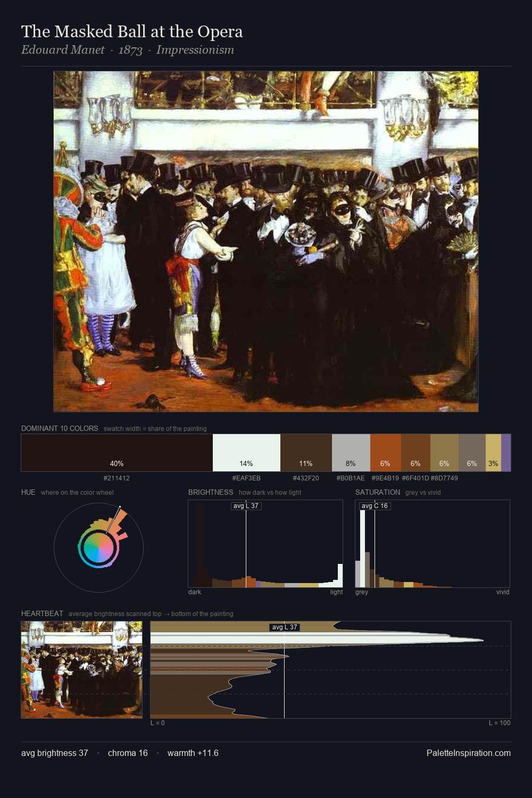Click the 'vivid' axis label under Saturation
This screenshot has height=798, width=532.
click(503, 592)
